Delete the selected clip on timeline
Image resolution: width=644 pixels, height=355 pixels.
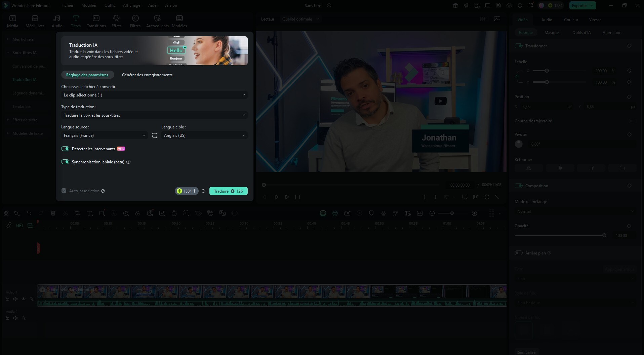click(53, 213)
